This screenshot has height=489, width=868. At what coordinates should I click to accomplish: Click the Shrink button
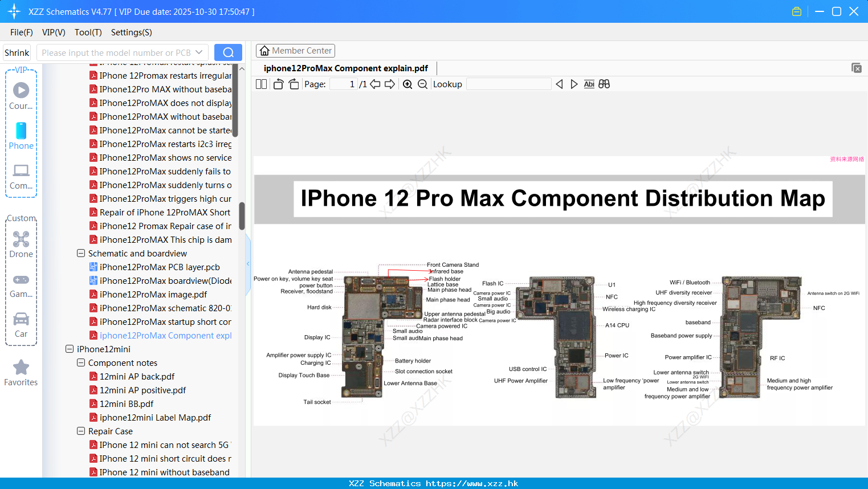[x=17, y=52]
